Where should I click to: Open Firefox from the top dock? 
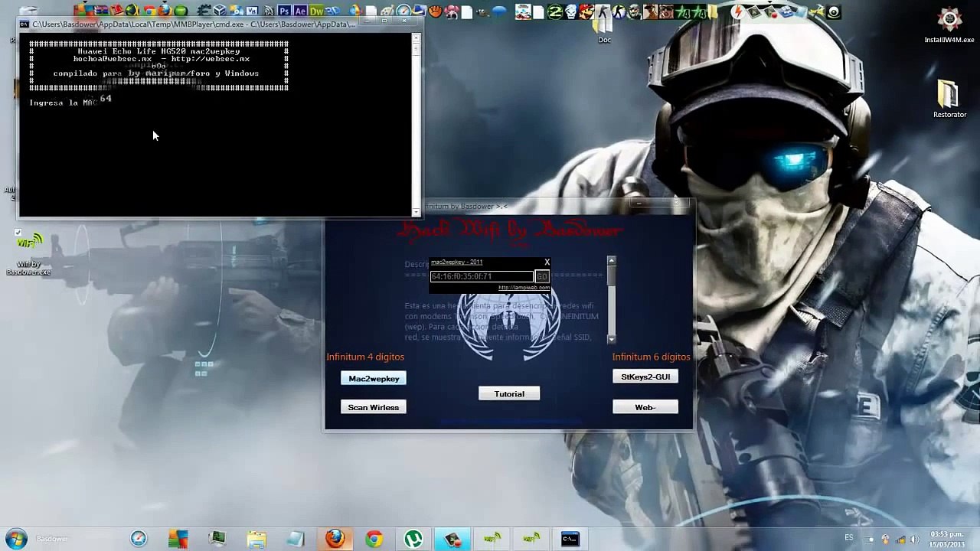(165, 11)
